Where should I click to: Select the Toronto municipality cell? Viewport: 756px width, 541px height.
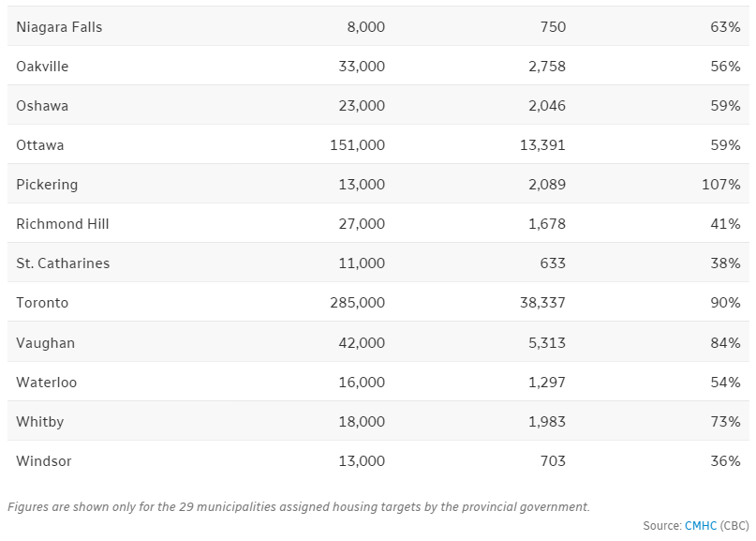[42, 303]
